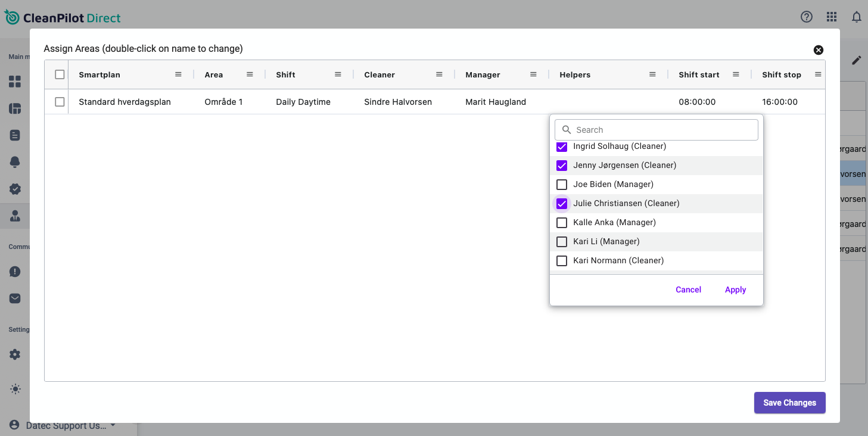Toggle the select-all checkbox in table header

60,74
